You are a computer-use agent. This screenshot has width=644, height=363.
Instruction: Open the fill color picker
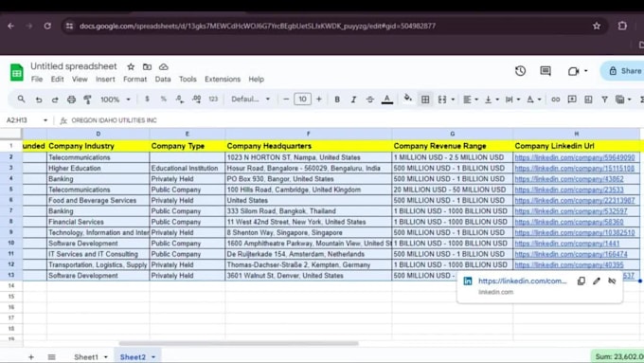pos(407,100)
